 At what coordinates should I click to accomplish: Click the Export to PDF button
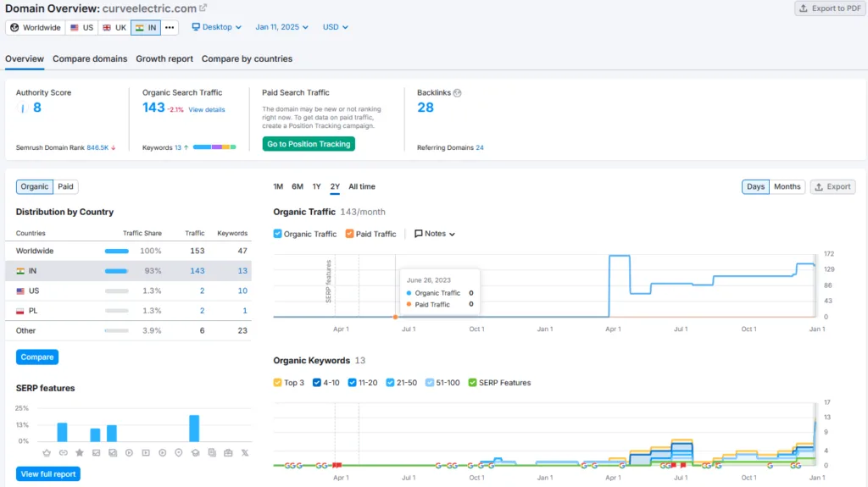tap(830, 8)
